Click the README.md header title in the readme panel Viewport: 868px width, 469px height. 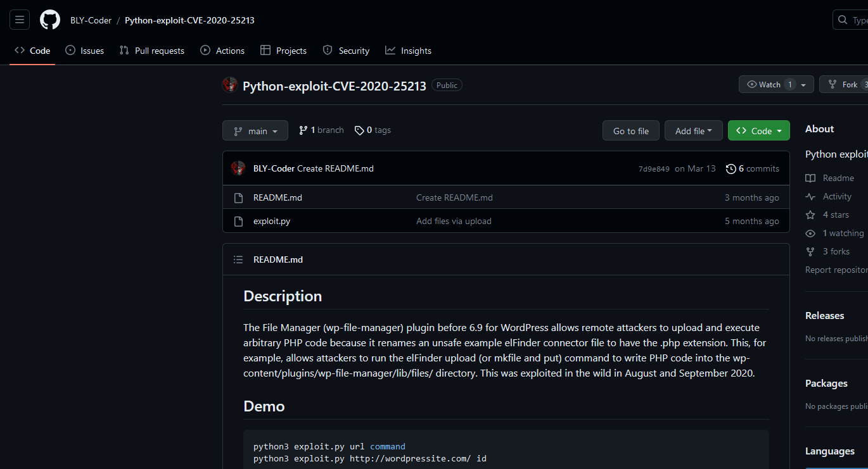coord(278,260)
